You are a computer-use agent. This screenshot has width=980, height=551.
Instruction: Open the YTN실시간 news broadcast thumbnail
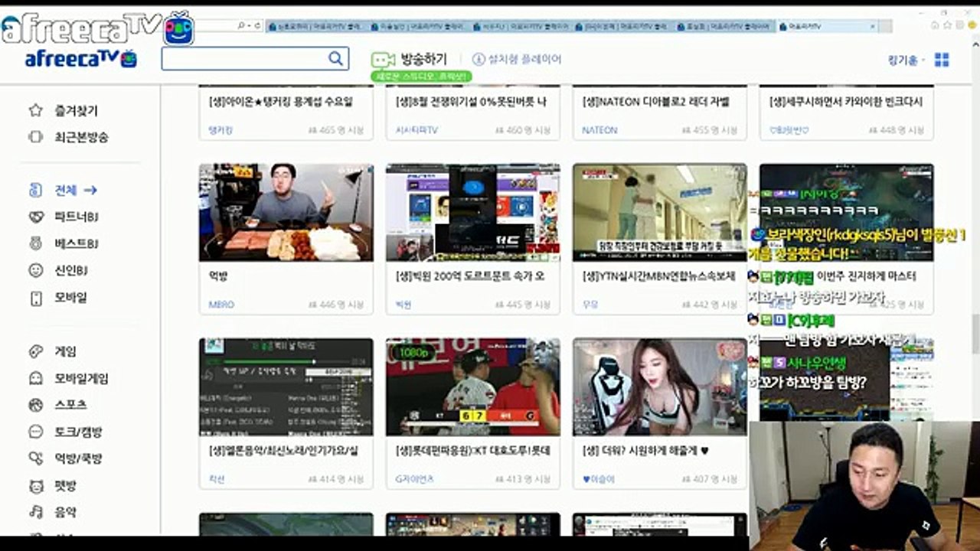660,213
